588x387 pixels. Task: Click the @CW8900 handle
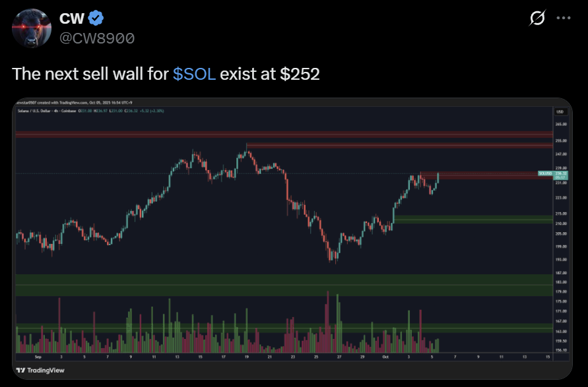pos(96,39)
